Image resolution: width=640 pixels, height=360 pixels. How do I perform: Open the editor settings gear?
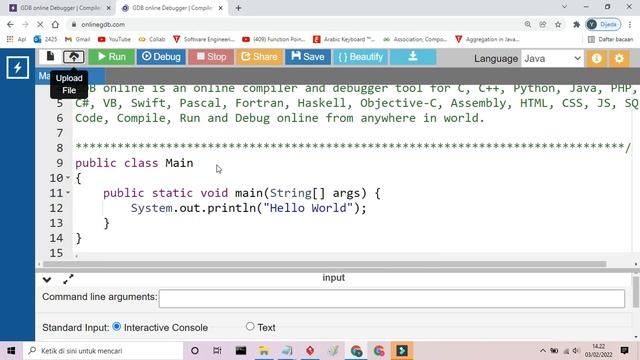[619, 58]
